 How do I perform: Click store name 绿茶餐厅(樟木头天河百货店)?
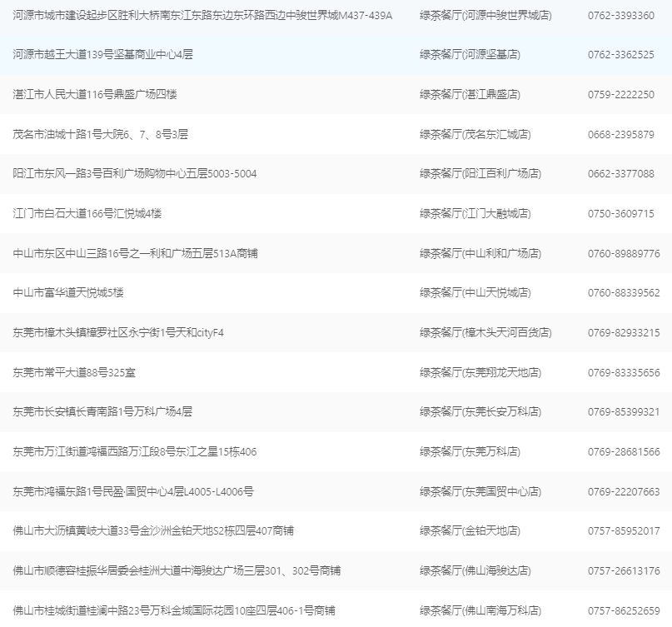pyautogui.click(x=485, y=332)
